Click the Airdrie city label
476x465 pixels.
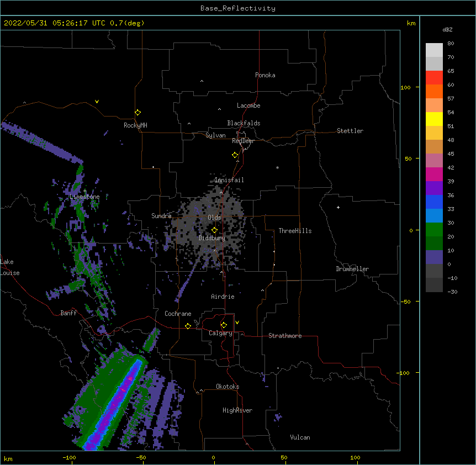(223, 297)
